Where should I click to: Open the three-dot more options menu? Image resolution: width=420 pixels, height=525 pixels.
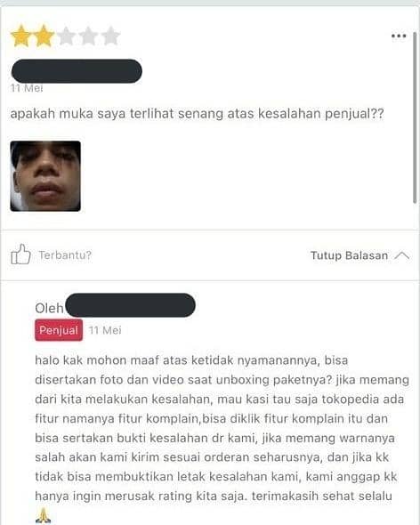pos(399,36)
